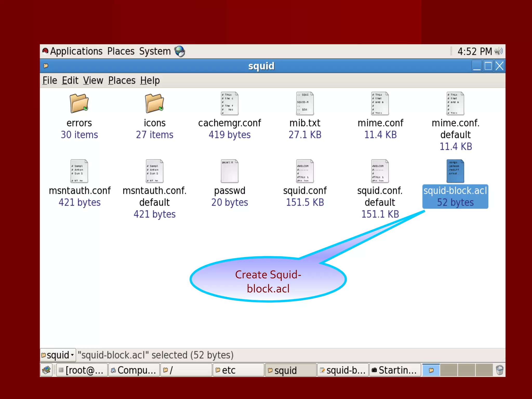The image size is (532, 399).
Task: Click the volume speaker icon
Action: point(499,51)
